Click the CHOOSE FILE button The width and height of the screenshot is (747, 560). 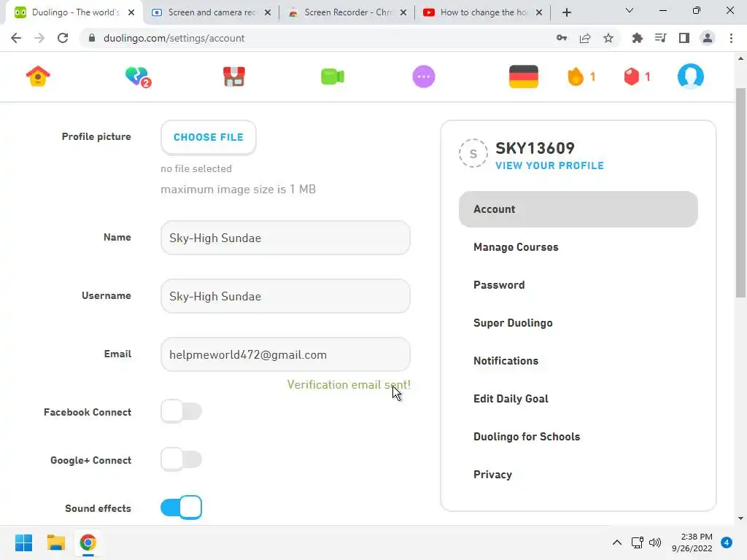(208, 137)
